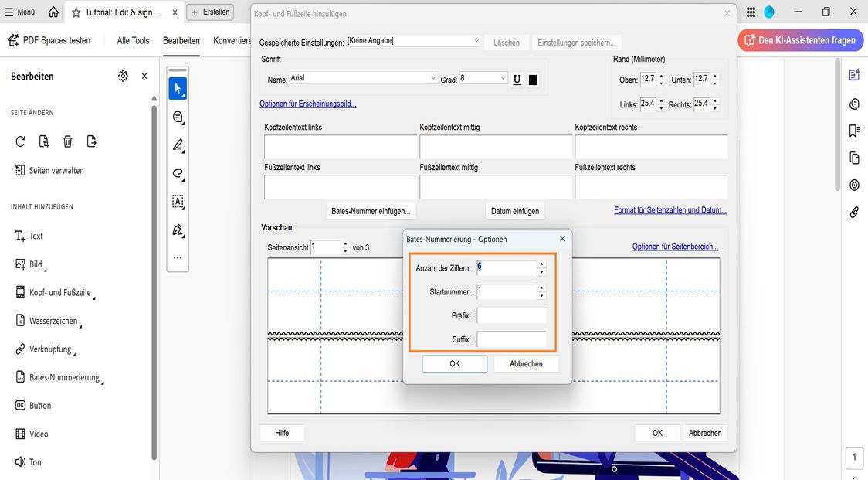Viewport: 868px width, 480px height.
Task: Open the attachments paperclip icon
Action: pyautogui.click(x=854, y=213)
